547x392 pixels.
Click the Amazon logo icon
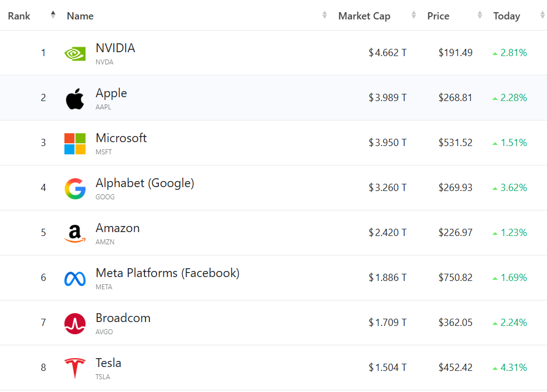[x=75, y=234]
